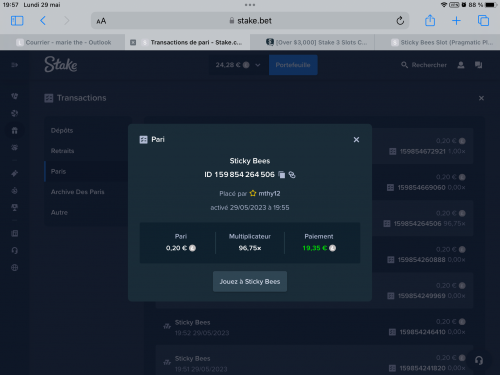This screenshot has height=375, width=500.
Task: Copy the bet ID 159 854 264 506
Action: 282,175
